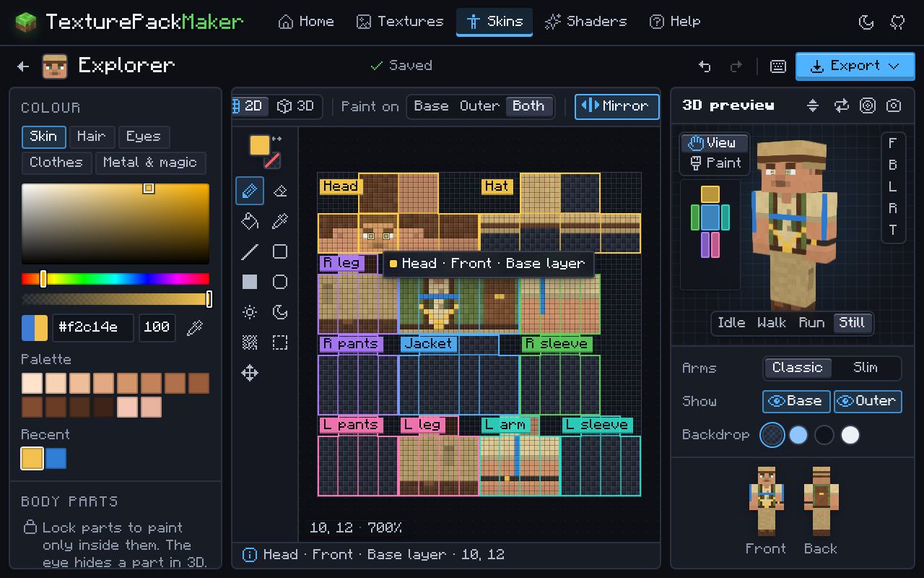This screenshot has height=578, width=924.
Task: Go back using the left arrow
Action: pyautogui.click(x=23, y=66)
